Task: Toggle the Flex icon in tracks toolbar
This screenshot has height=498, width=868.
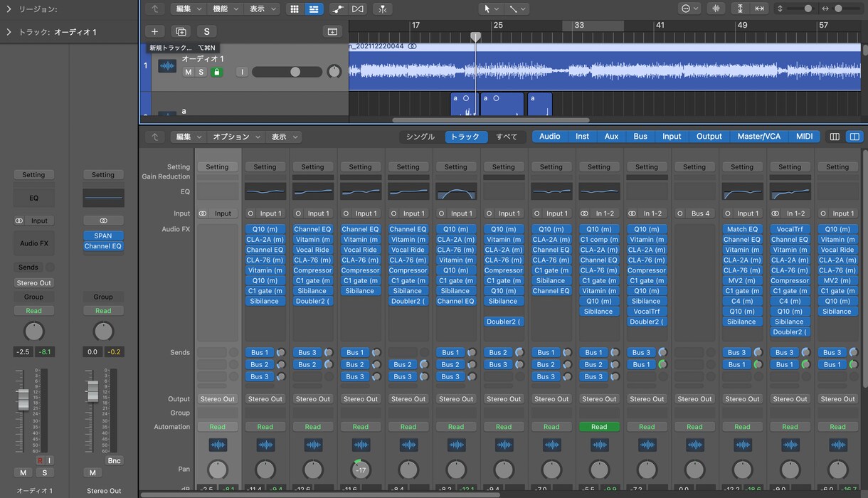Action: pyautogui.click(x=358, y=9)
